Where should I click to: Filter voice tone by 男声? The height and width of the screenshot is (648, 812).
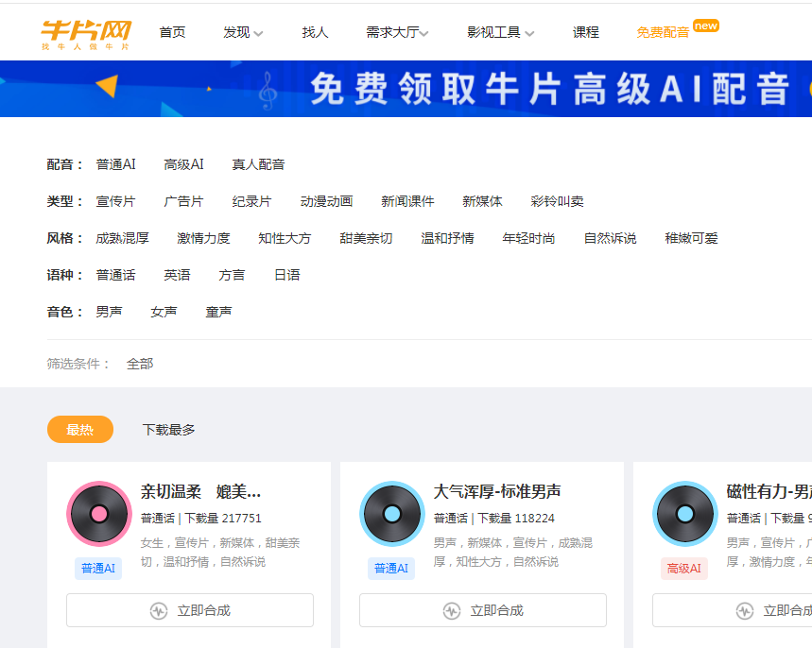(110, 312)
